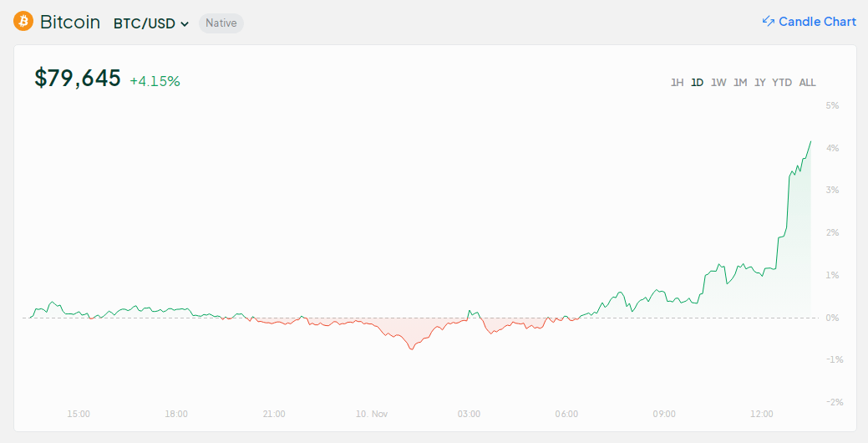Switch to Candle Chart view
The height and width of the screenshot is (443, 868).
(x=816, y=22)
